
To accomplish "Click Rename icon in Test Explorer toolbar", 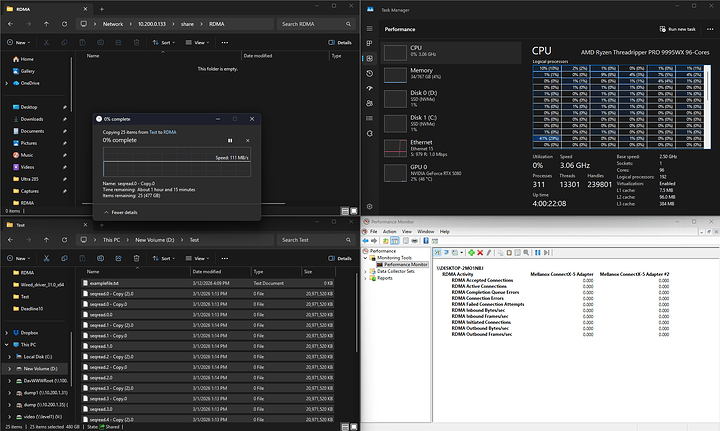I will coord(101,258).
